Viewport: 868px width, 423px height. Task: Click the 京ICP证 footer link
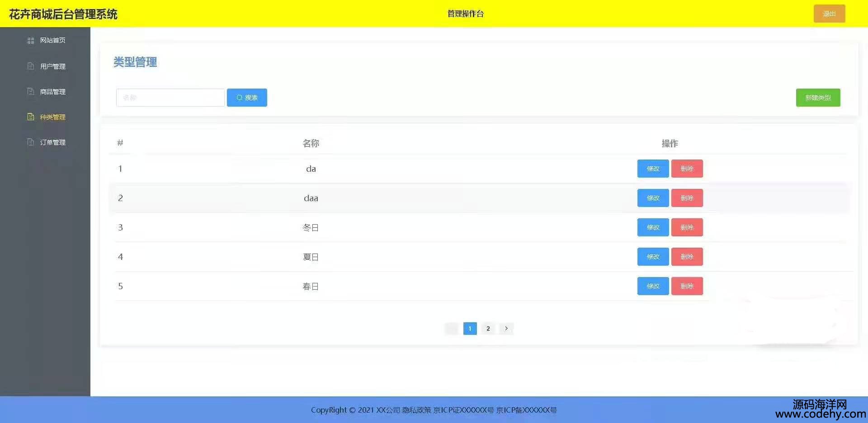(x=463, y=410)
